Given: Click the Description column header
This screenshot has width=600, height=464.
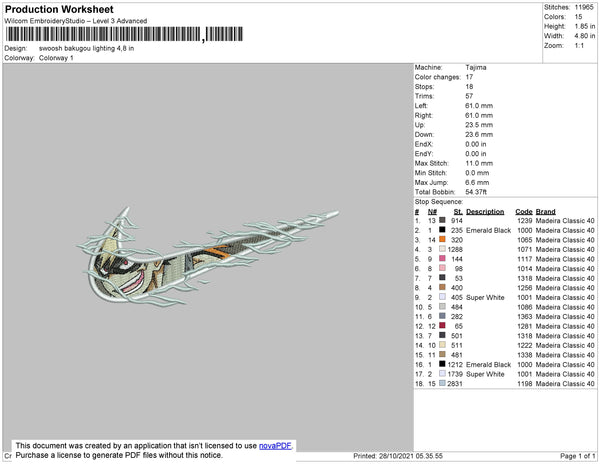Looking at the screenshot, I should (485, 212).
